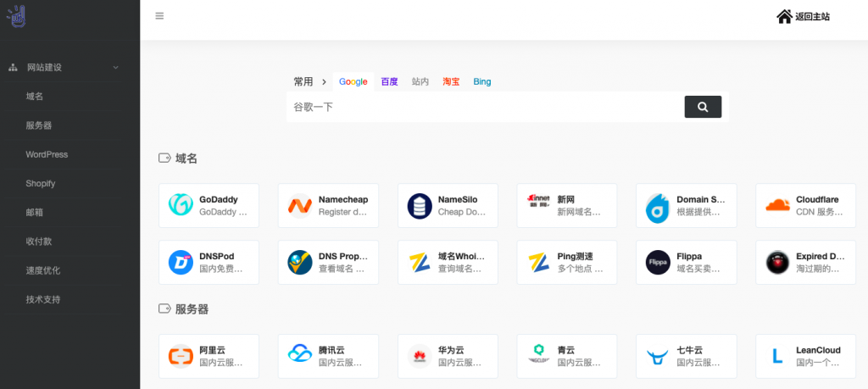Click the 谷歌一下 search input field
868x389 pixels.
[x=485, y=107]
